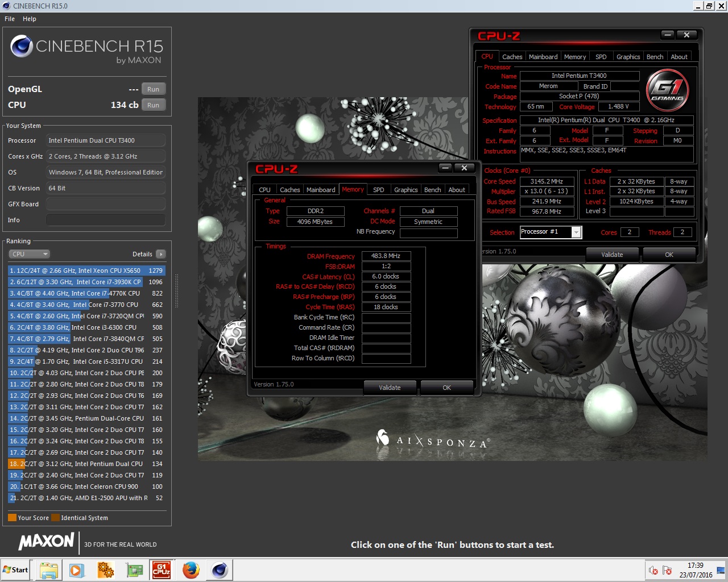Select the AMD E1-2500 APU ranking row

[86, 498]
